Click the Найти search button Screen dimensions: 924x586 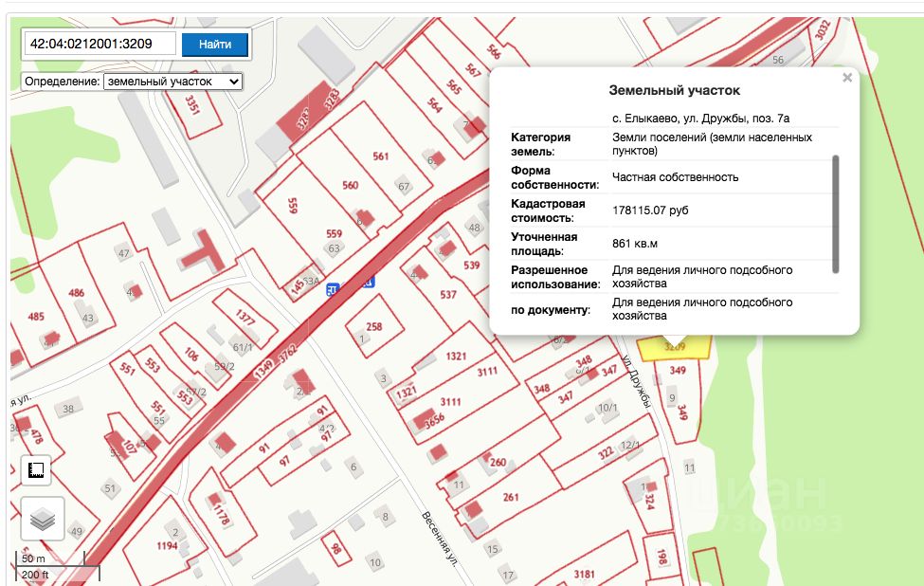pos(214,45)
